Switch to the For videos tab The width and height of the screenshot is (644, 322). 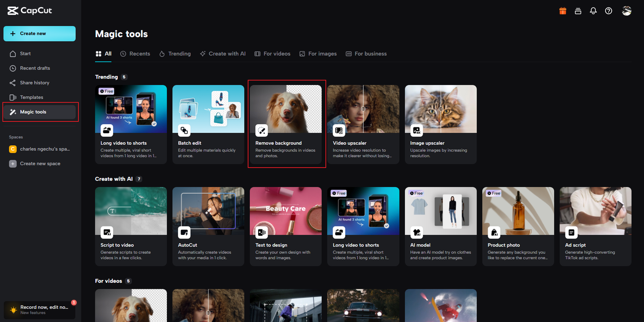(x=273, y=54)
